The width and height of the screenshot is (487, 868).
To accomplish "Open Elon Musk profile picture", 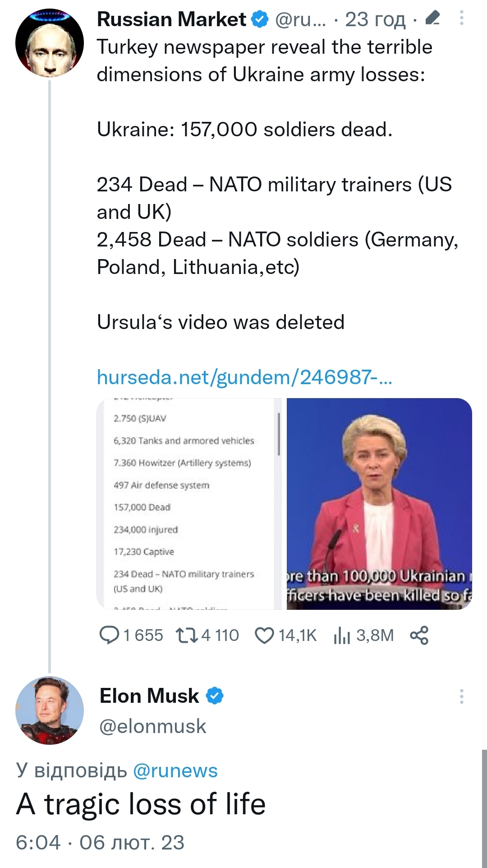I will pos(50,710).
